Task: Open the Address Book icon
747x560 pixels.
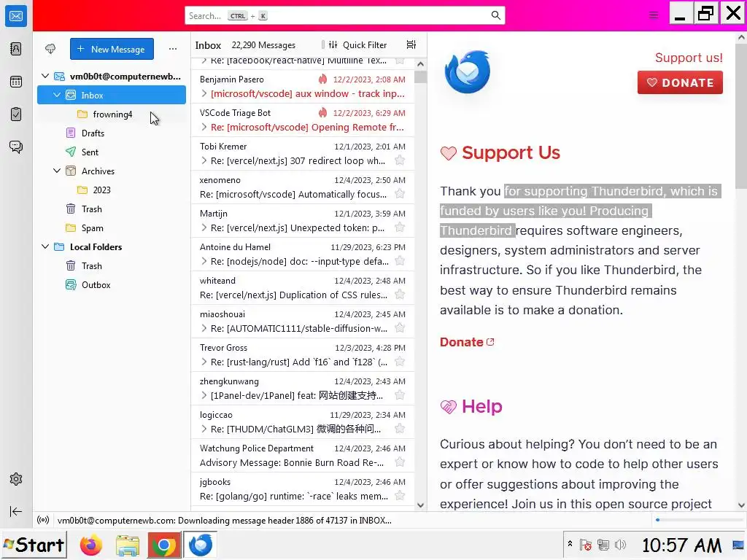Action: click(x=16, y=49)
